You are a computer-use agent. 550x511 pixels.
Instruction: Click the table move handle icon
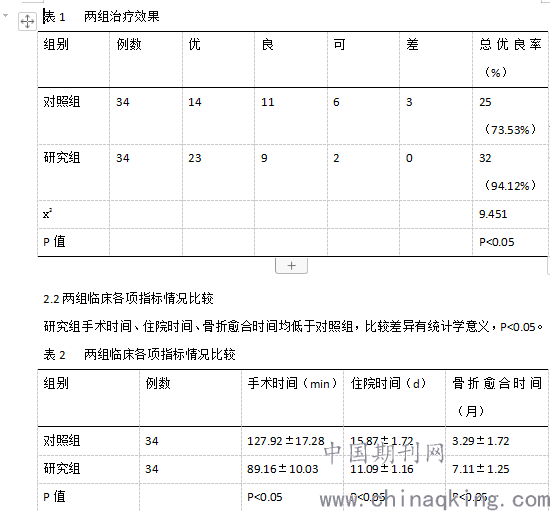[27, 22]
